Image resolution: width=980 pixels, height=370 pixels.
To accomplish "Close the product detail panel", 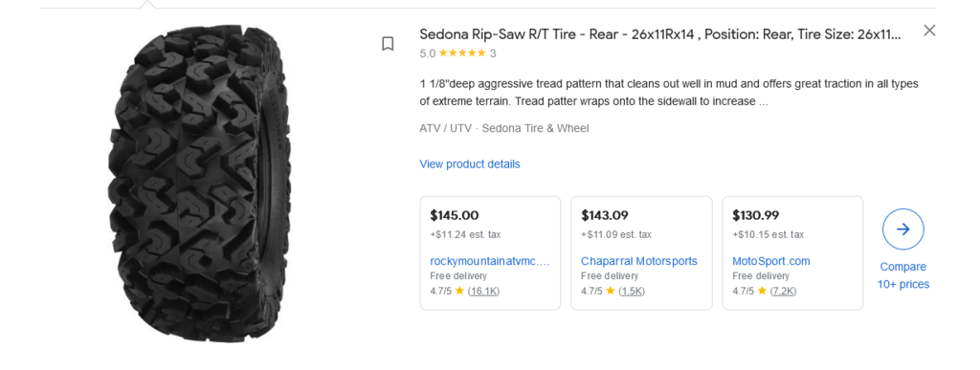I will click(929, 31).
